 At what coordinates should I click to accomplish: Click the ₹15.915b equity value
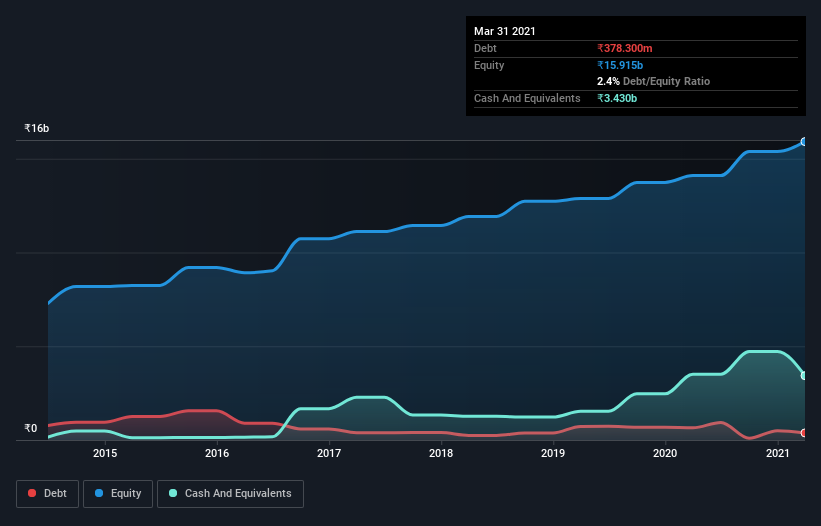[620, 65]
